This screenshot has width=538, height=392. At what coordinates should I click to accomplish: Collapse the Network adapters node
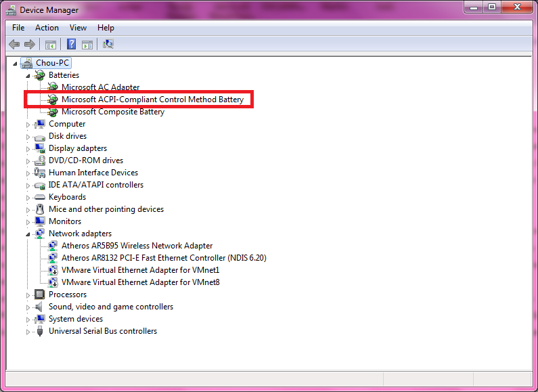pyautogui.click(x=28, y=234)
